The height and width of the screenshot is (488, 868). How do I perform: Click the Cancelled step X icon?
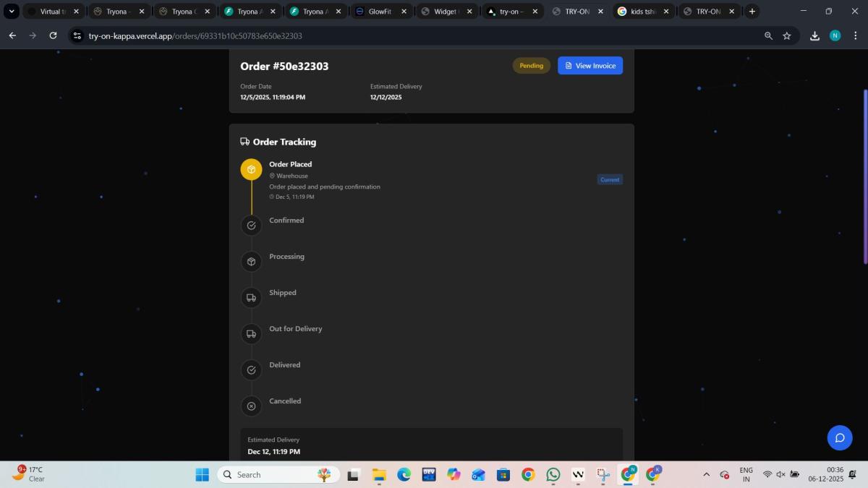[x=251, y=406]
